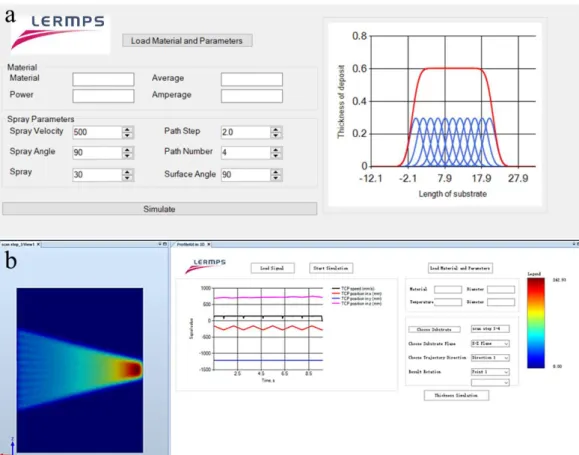Click the Temperature field in panel b
Image resolution: width=579 pixels, height=455 pixels.
click(448, 302)
